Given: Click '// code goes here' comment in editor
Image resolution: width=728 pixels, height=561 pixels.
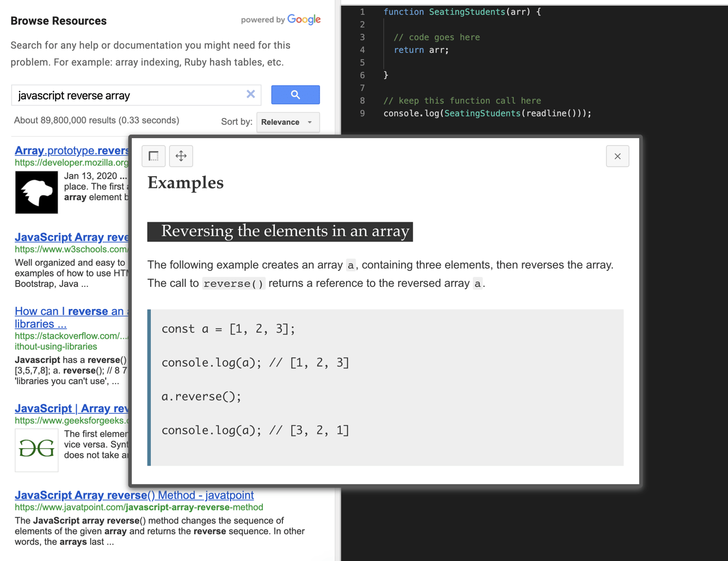Looking at the screenshot, I should point(437,37).
